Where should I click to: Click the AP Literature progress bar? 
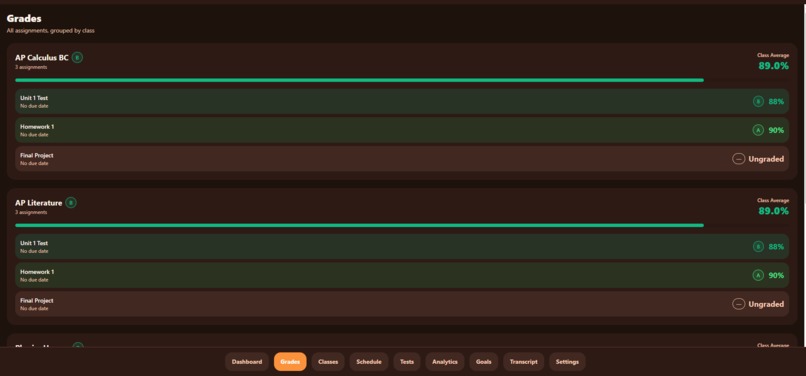click(x=402, y=225)
